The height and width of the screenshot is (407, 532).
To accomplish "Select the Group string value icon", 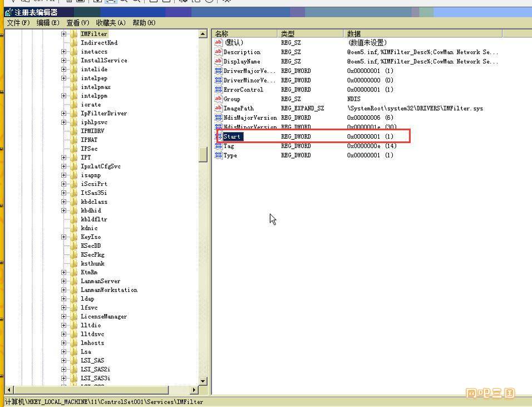I will [218, 99].
